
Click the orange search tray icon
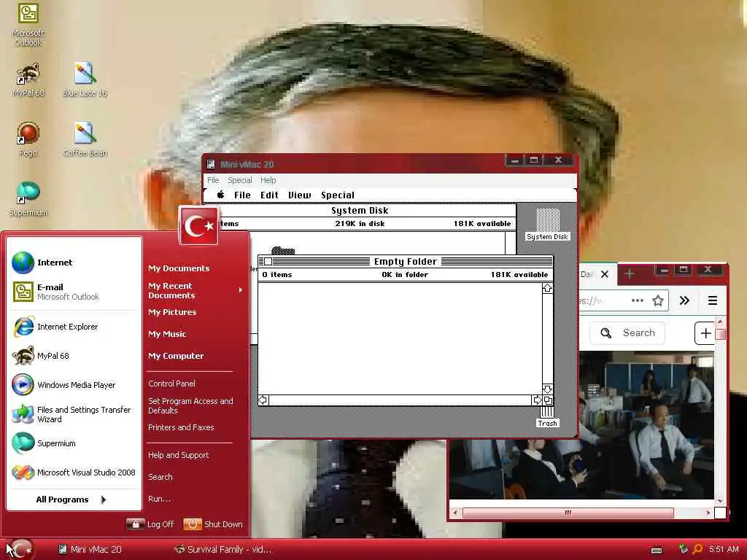point(697,549)
